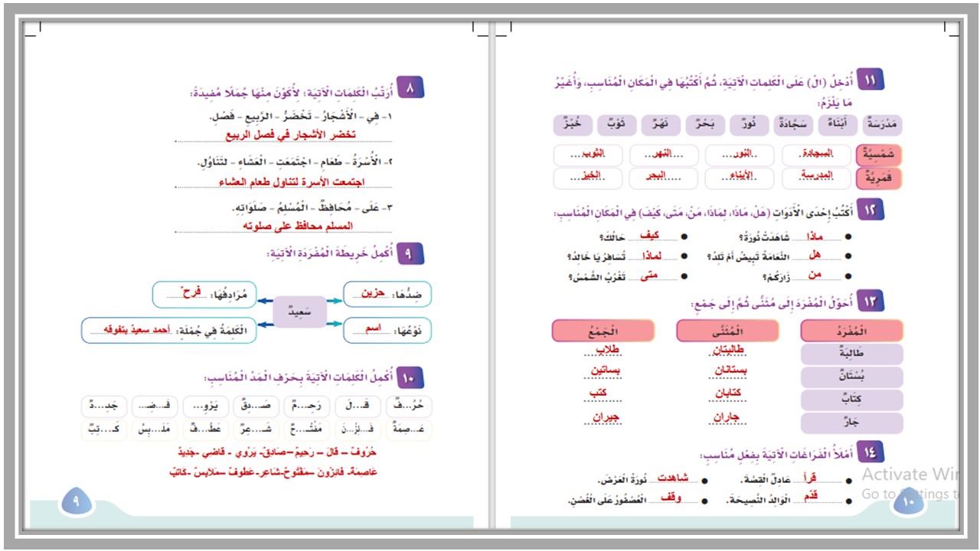980x551 pixels.
Task: Click the exercise 13 number badge
Action: (871, 301)
